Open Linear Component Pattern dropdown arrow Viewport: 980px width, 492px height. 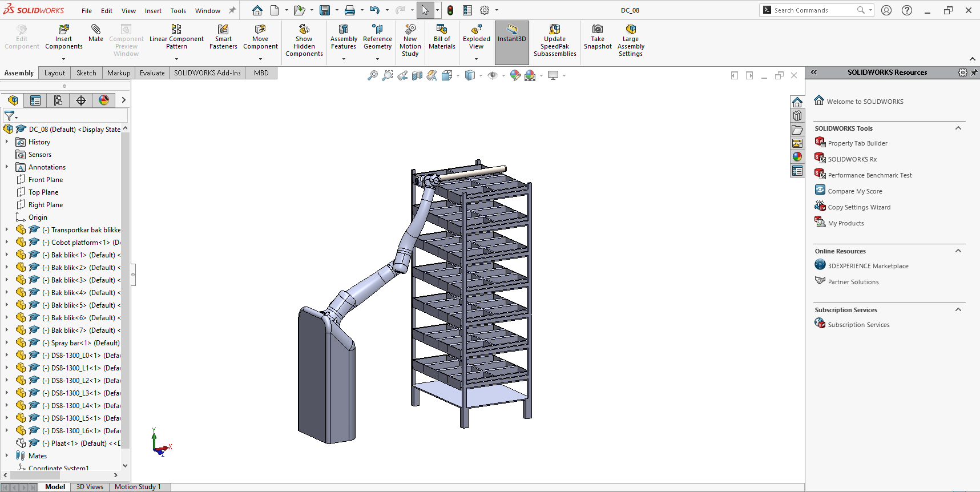pyautogui.click(x=176, y=59)
